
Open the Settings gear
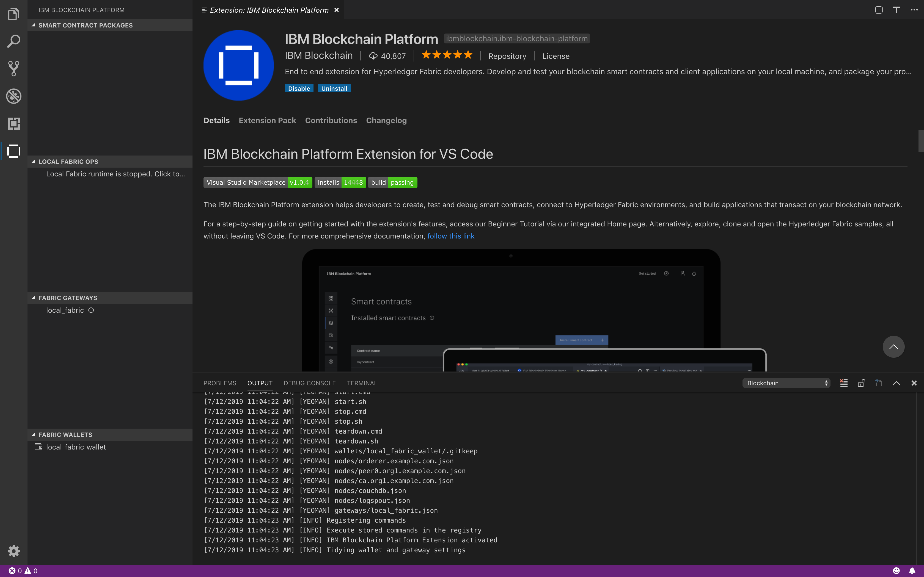[14, 551]
